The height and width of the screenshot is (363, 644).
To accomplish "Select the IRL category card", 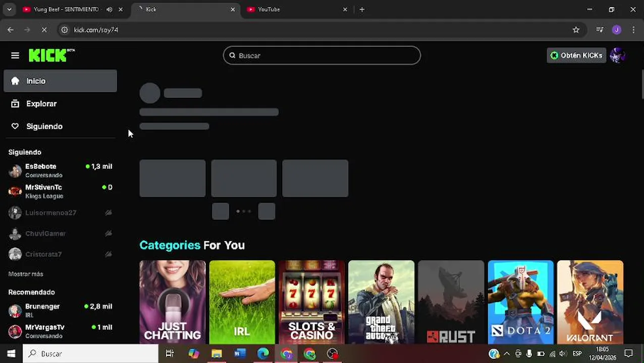I will 242,302.
